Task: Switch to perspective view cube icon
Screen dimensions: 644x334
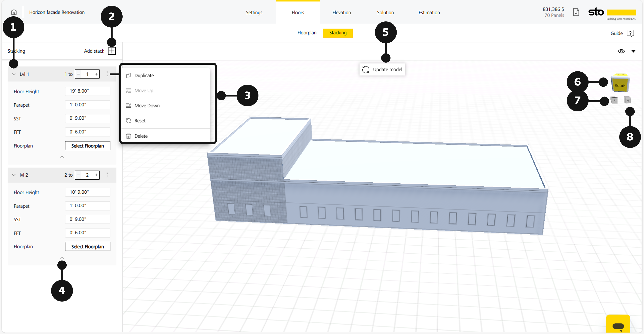Action: pyautogui.click(x=614, y=100)
